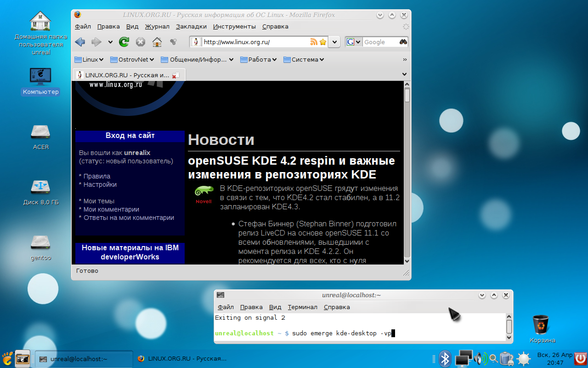588x368 pixels.
Task: Open the Вид menu in terminal
Action: (x=275, y=307)
